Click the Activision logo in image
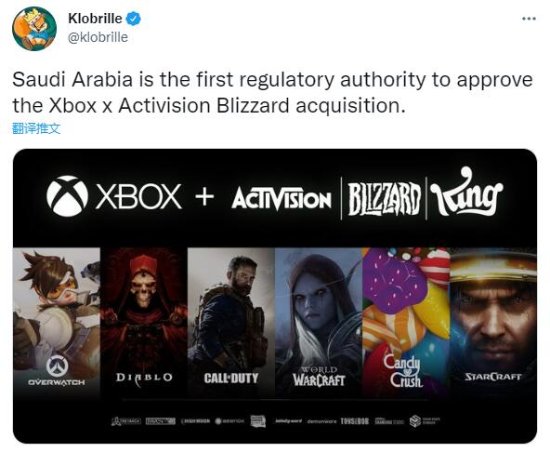The width and height of the screenshot is (550, 452). click(x=281, y=199)
